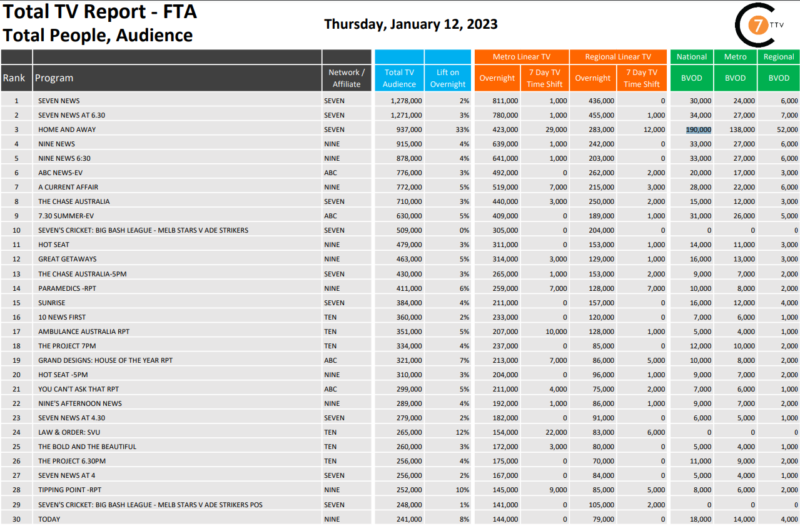
Task: Click the highlighted 190,000 cell
Action: (x=699, y=130)
